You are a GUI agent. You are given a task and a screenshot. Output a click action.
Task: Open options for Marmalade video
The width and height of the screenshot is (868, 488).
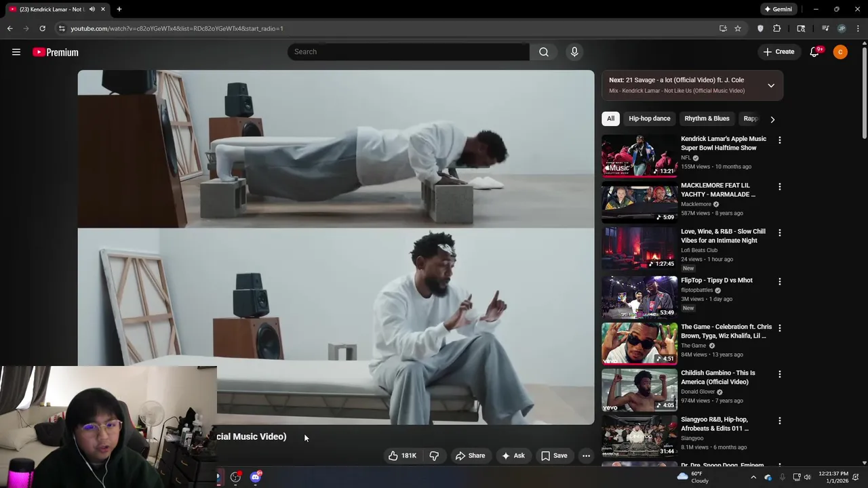point(780,186)
